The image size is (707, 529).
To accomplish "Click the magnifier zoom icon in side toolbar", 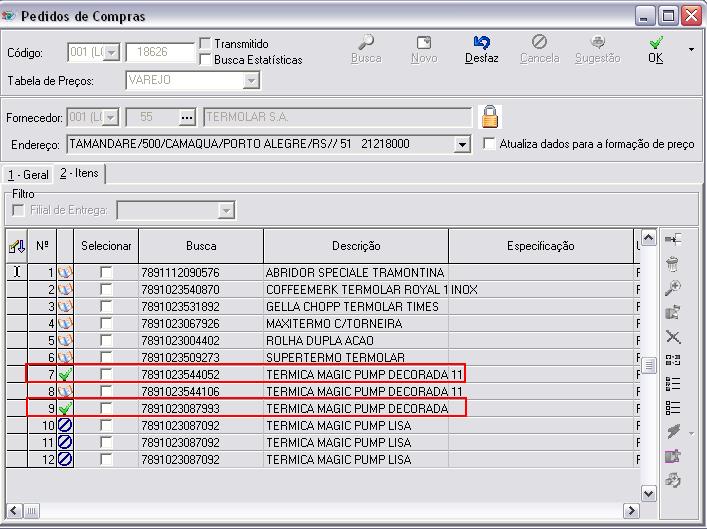I will [673, 288].
